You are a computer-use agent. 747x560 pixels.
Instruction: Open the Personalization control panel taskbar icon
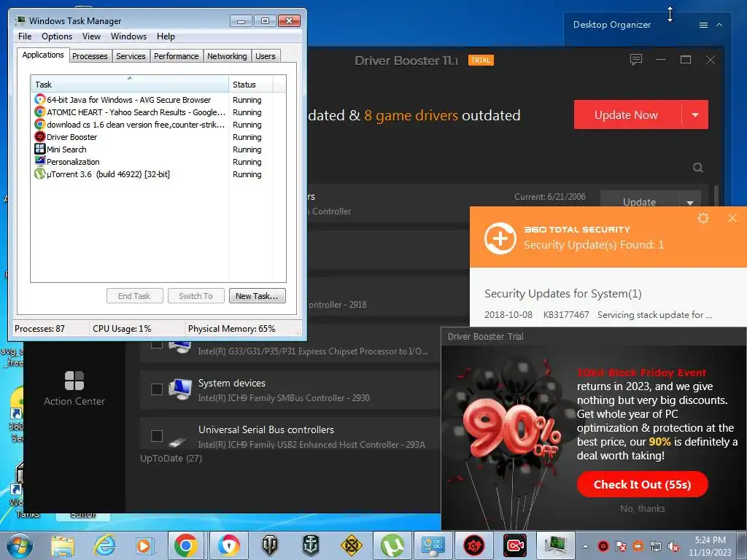point(433,545)
